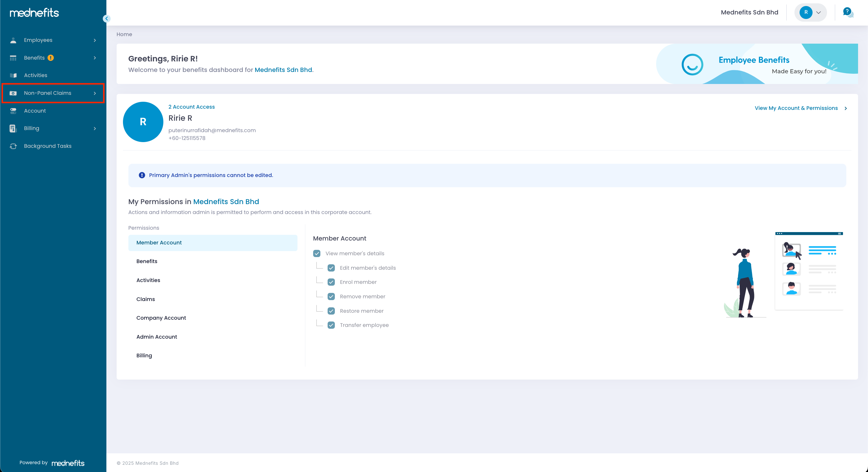Collapse the sidebar with arrow button
The height and width of the screenshot is (472, 868).
click(106, 19)
